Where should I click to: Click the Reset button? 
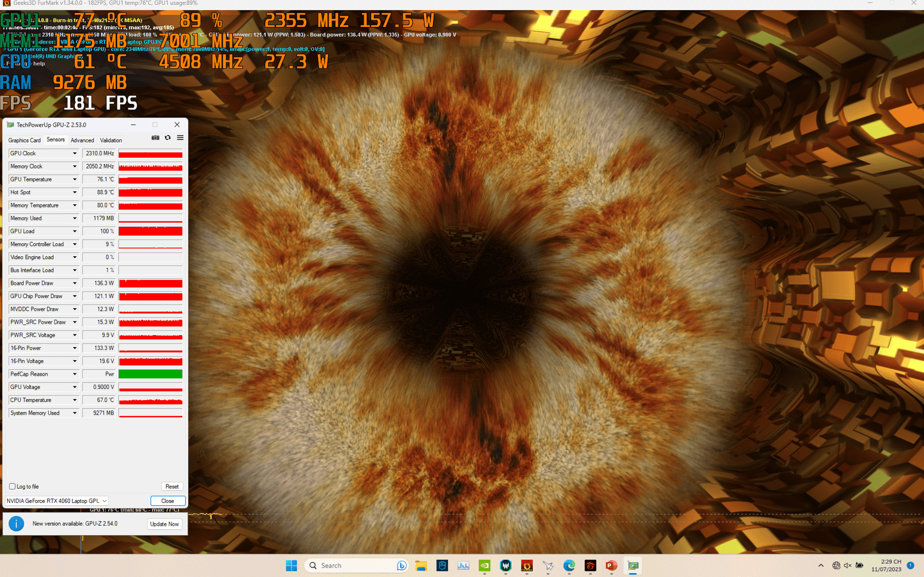(172, 487)
